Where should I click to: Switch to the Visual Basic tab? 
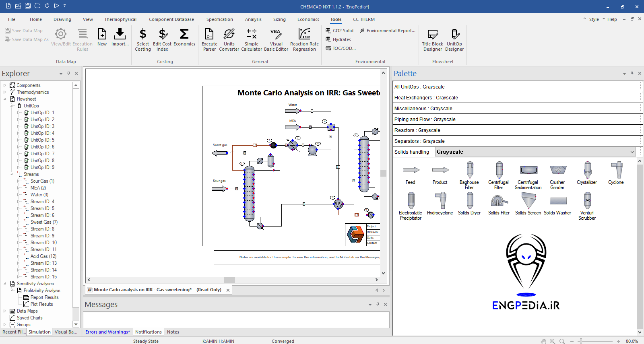click(66, 332)
